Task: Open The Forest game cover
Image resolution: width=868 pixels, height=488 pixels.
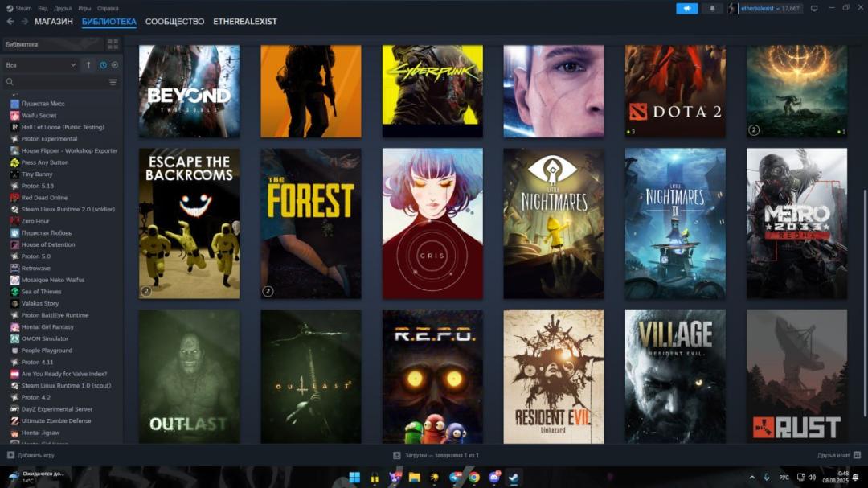Action: tap(310, 223)
